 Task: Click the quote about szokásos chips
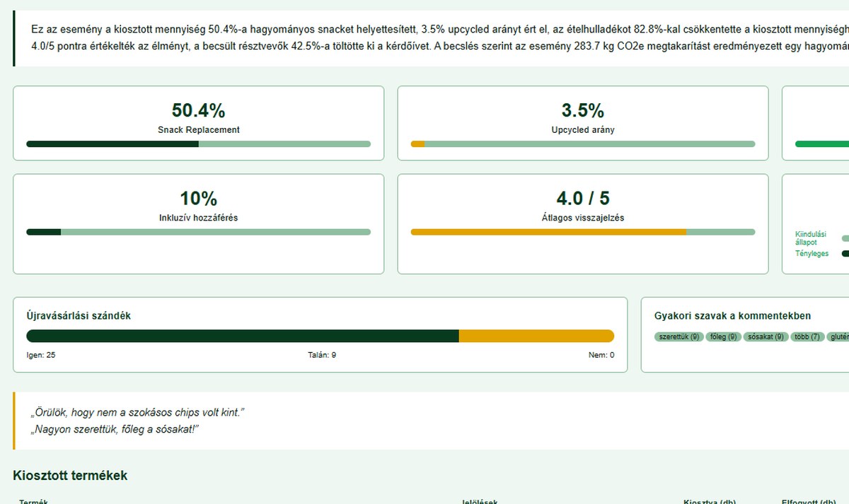(137, 413)
